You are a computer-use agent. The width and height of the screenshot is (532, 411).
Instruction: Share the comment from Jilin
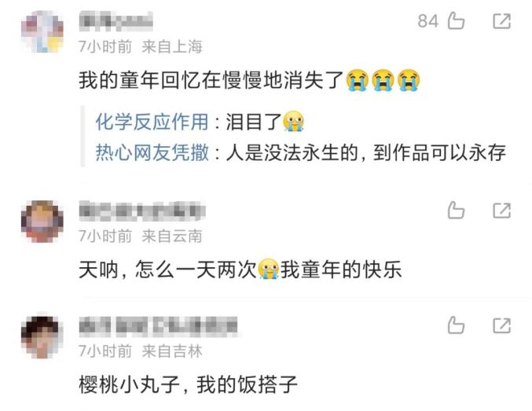pos(501,325)
